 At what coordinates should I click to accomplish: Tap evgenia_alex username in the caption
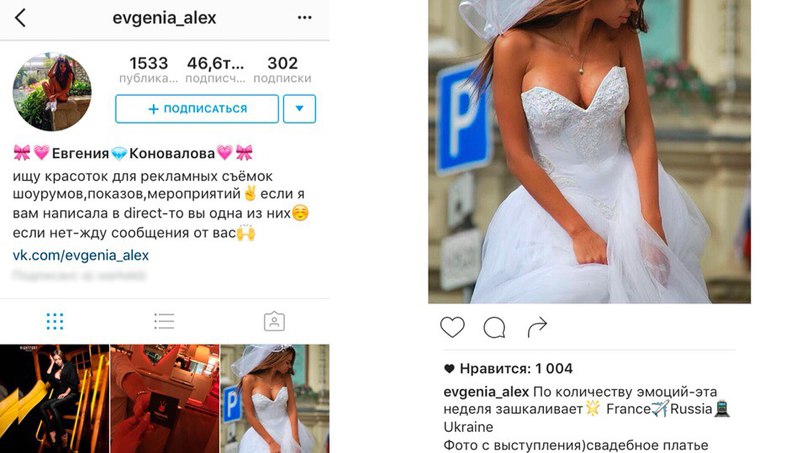pyautogui.click(x=486, y=392)
